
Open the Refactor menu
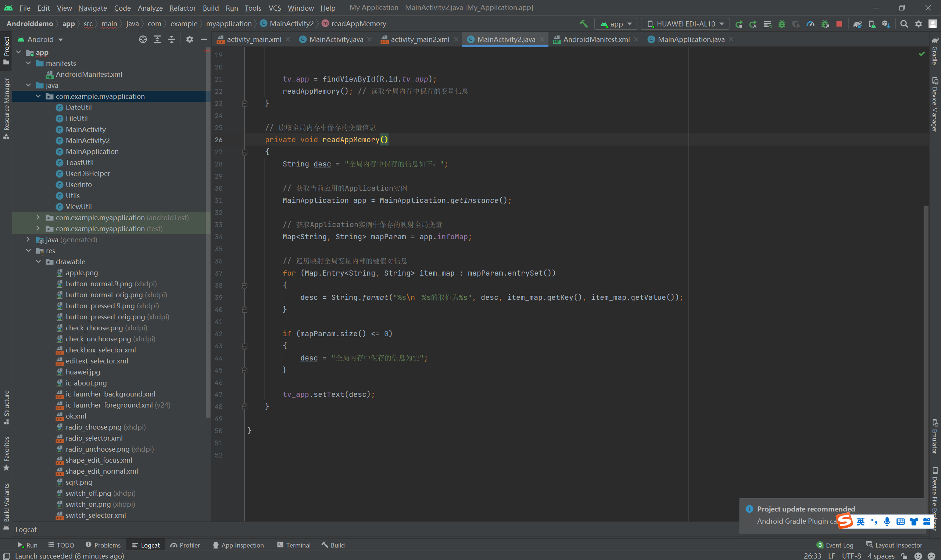click(182, 8)
